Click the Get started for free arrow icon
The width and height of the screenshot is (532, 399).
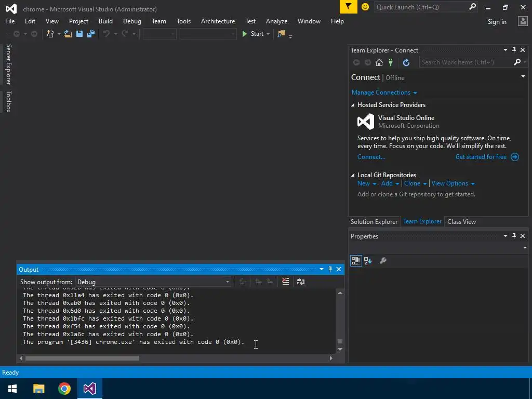click(515, 157)
